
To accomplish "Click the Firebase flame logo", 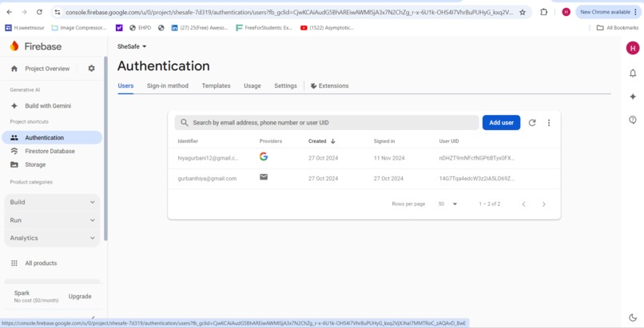I will [14, 46].
